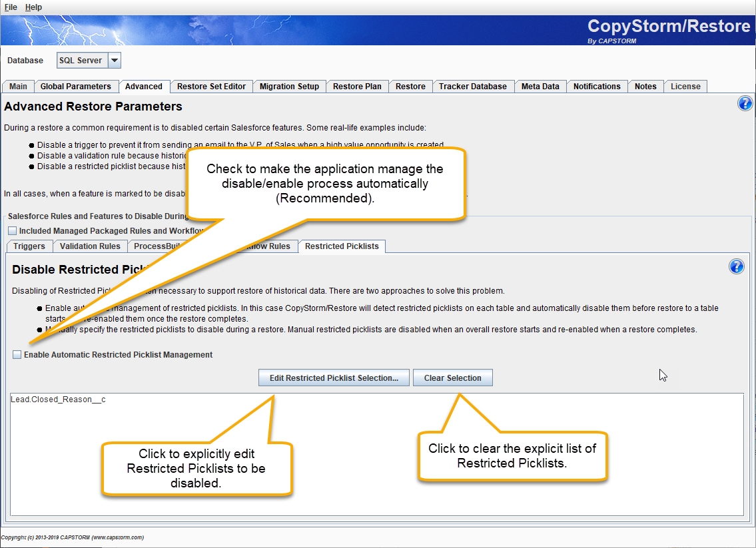Screen dimensions: 756x548
Task: Open the File menu
Action: 11,7
